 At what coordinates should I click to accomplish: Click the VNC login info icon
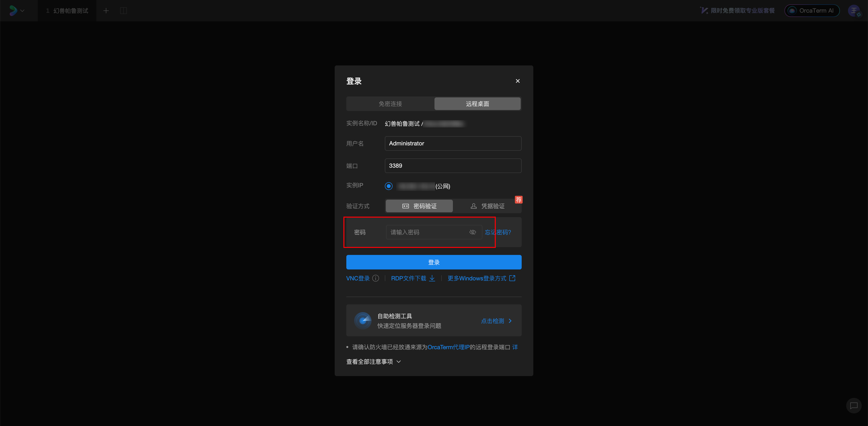point(376,278)
